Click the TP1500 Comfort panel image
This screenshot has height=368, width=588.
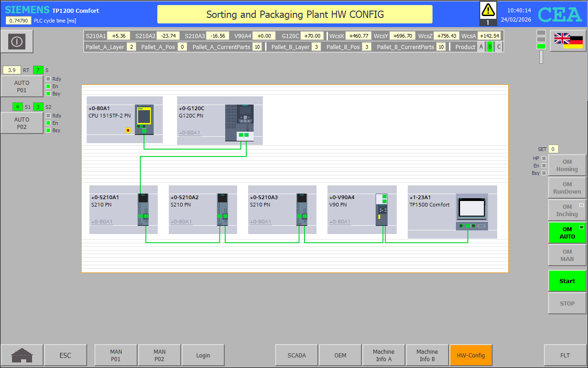tap(472, 212)
